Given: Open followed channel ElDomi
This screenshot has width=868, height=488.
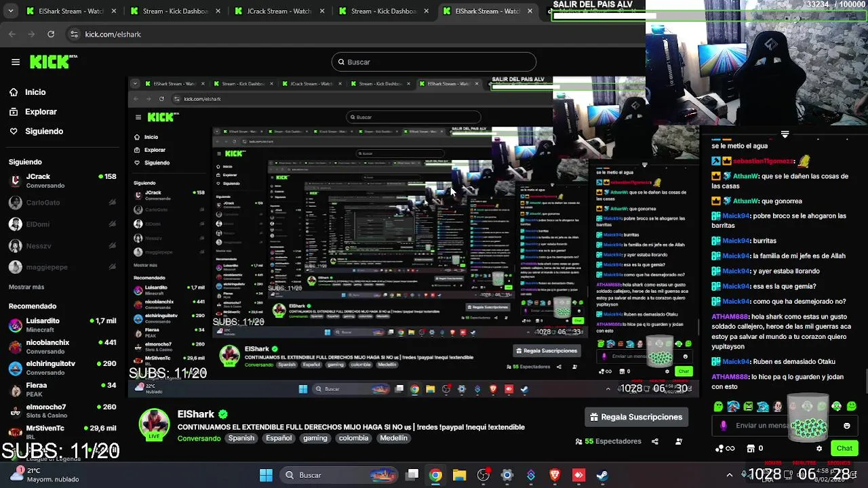Looking at the screenshot, I should [x=62, y=224].
